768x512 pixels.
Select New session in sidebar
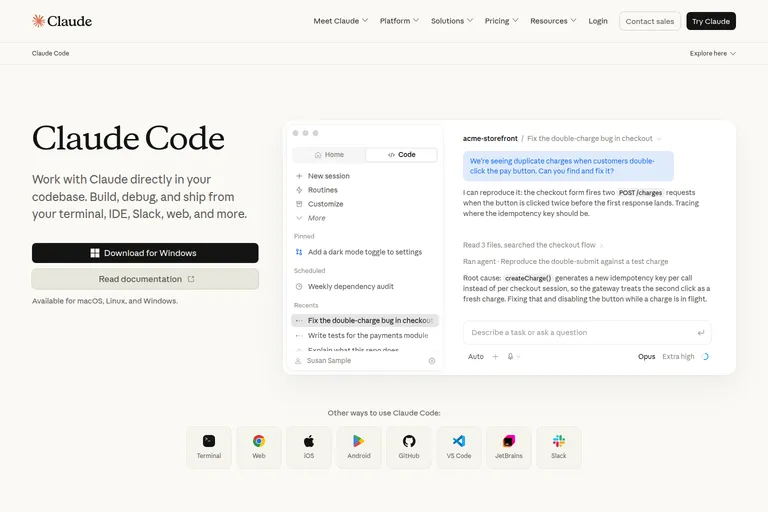point(329,176)
